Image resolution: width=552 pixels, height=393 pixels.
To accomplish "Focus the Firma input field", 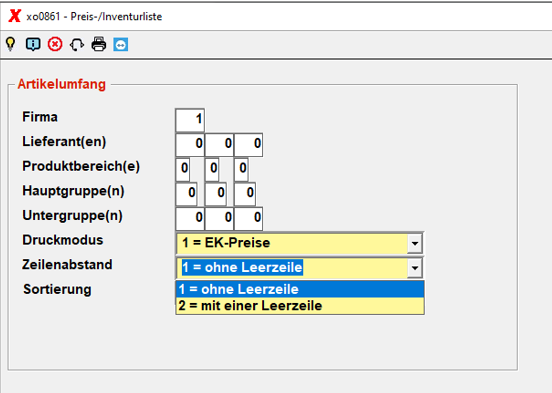I will (x=190, y=120).
